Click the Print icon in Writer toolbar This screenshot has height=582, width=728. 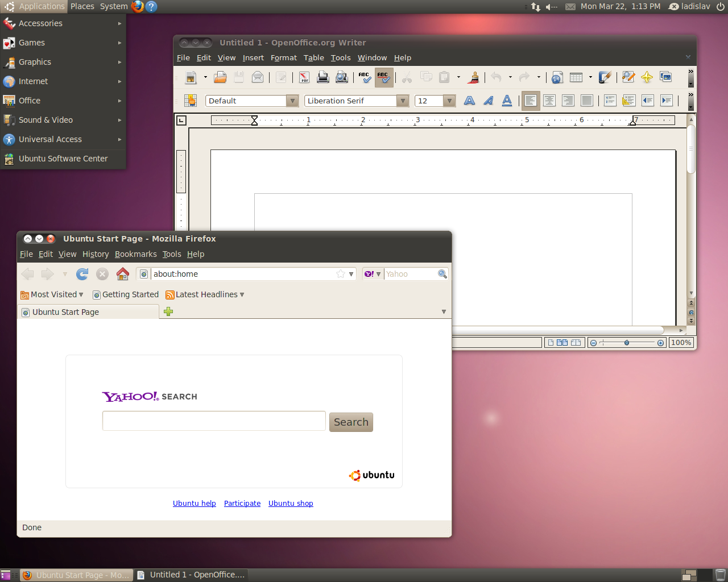323,77
